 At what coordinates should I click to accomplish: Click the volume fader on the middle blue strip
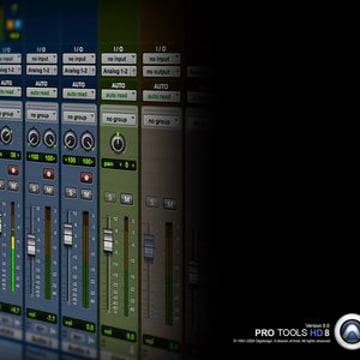[x=32, y=245]
